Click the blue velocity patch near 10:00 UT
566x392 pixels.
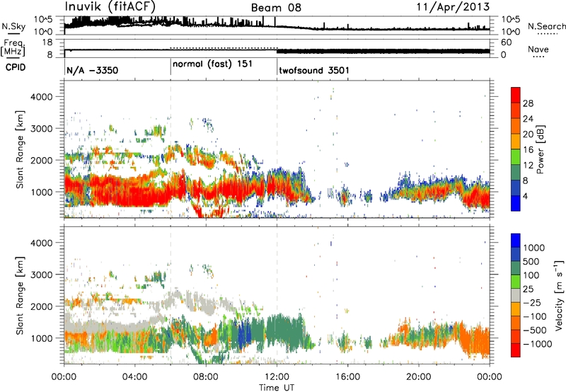click(243, 334)
